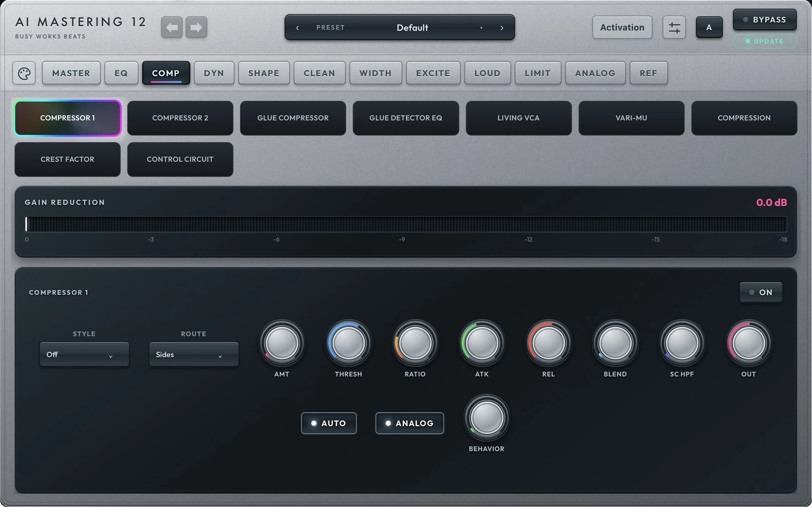
Task: Open the DYN tab
Action: pos(214,73)
